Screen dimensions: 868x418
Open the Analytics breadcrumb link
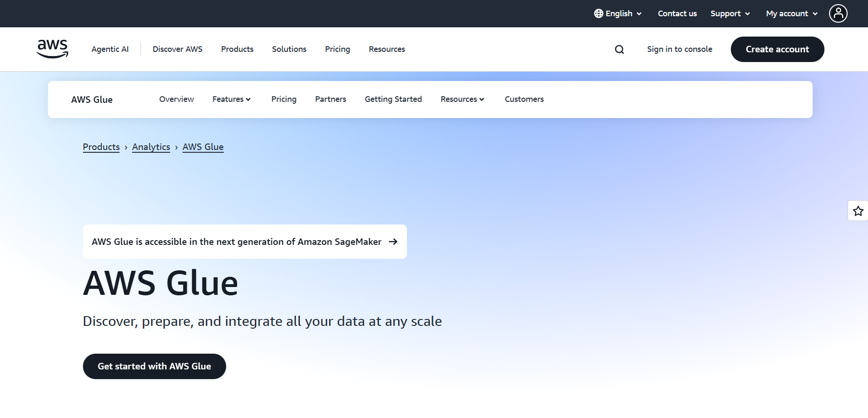click(x=151, y=147)
